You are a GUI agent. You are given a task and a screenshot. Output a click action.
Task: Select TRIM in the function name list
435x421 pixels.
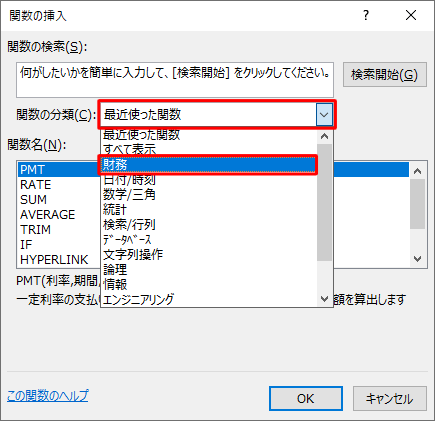(x=59, y=229)
